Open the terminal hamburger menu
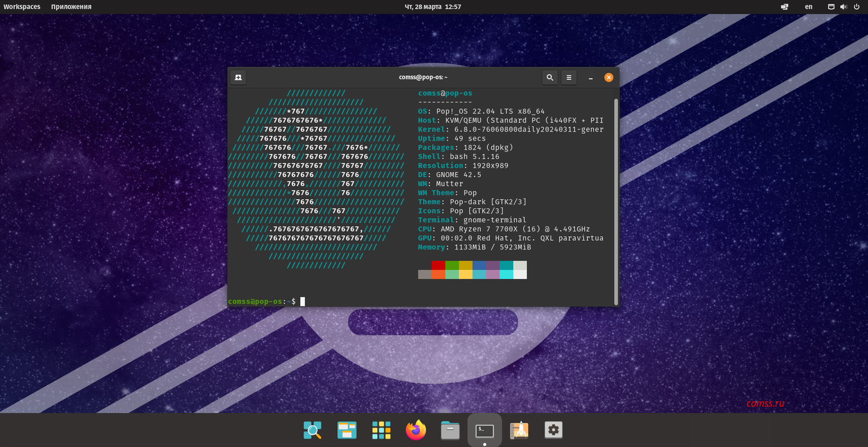 [569, 78]
